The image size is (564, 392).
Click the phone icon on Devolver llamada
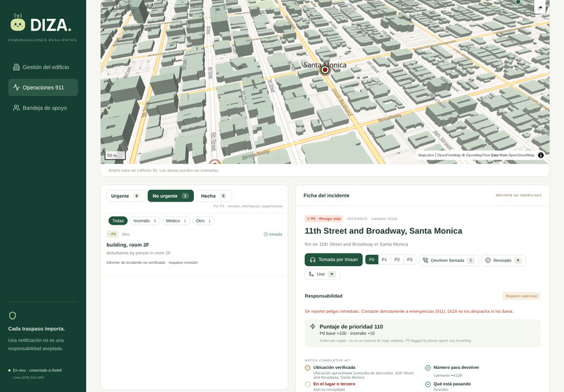tap(425, 260)
